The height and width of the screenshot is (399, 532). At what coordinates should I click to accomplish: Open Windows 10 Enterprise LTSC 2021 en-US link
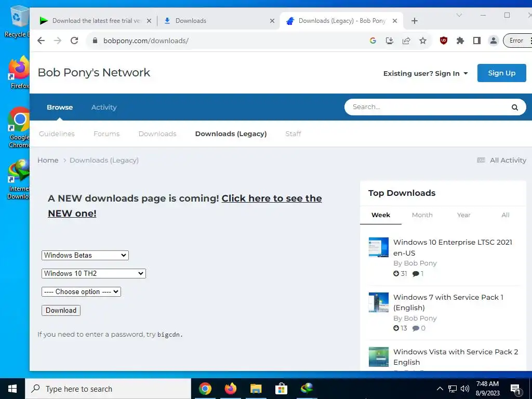pos(453,247)
